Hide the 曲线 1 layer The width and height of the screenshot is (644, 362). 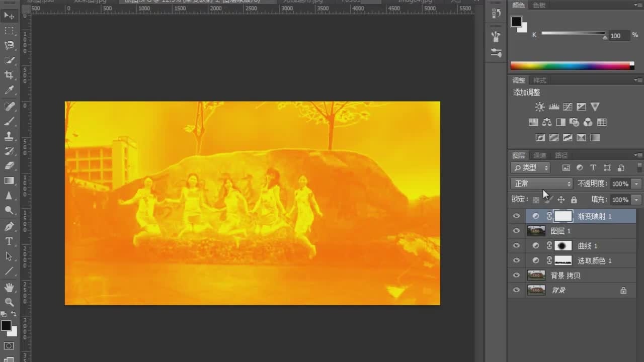(x=516, y=246)
